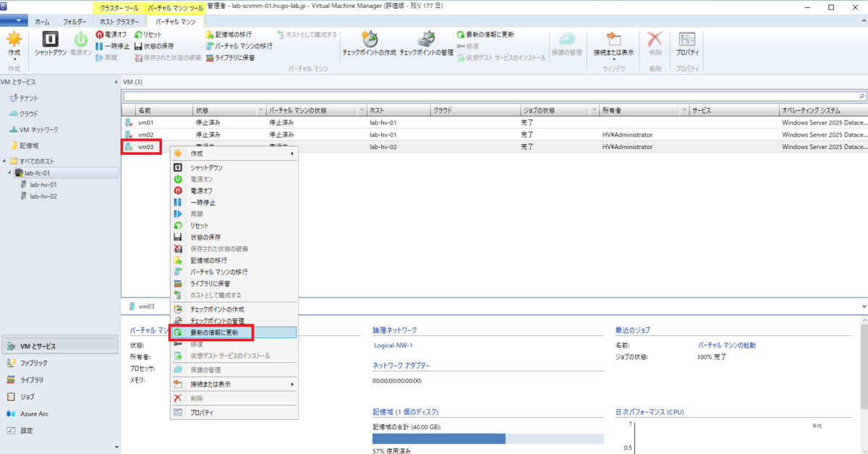Switch to ホーム ribbon tab
868x454 pixels.
click(x=43, y=22)
